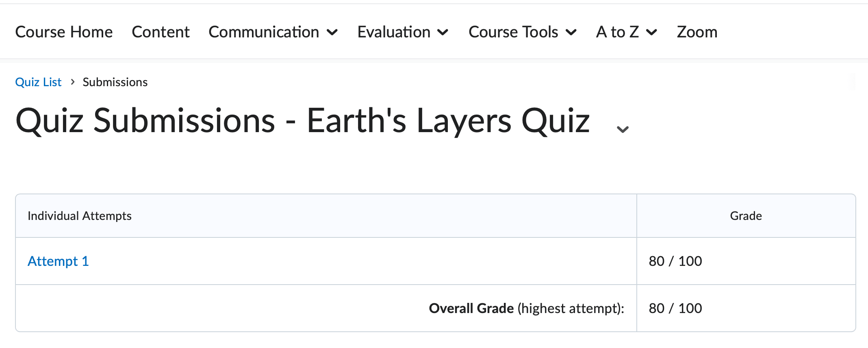Open the Content menu item
This screenshot has width=868, height=348.
click(161, 32)
